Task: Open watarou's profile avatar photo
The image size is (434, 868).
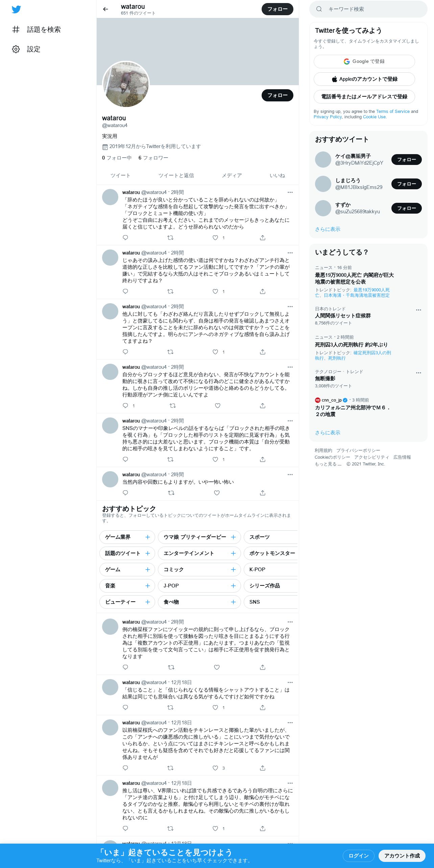Action: (x=126, y=84)
